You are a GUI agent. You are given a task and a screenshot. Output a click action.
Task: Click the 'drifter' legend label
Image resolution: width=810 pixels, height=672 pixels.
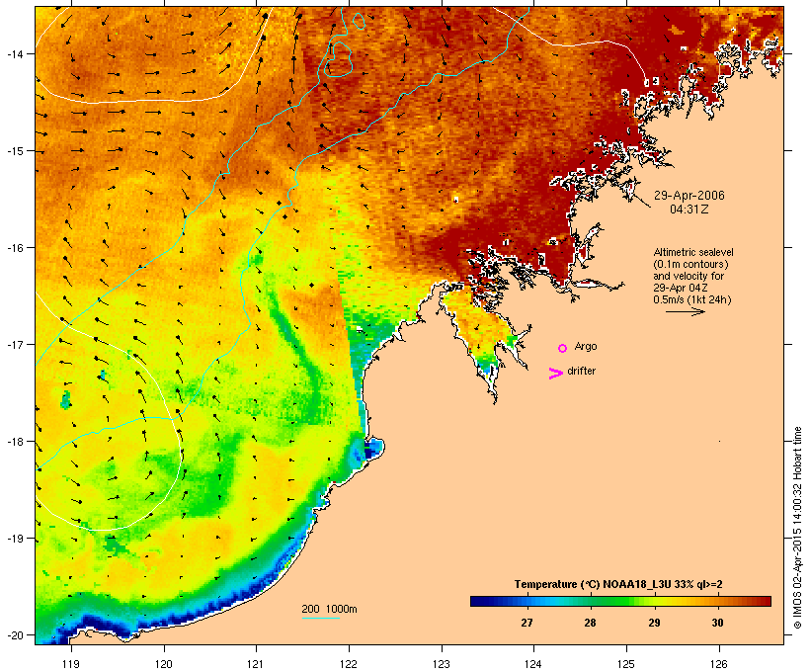(581, 371)
